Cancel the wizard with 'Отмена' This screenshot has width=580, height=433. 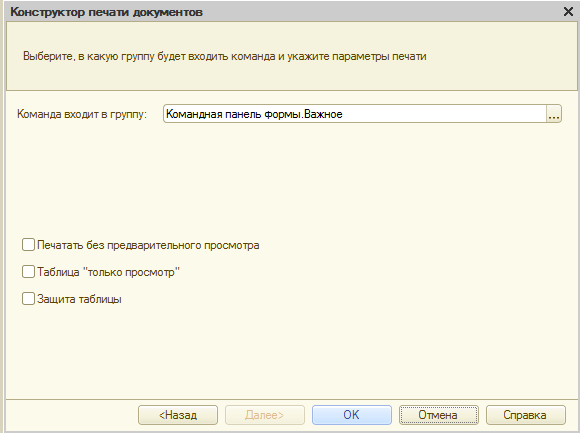[439, 415]
